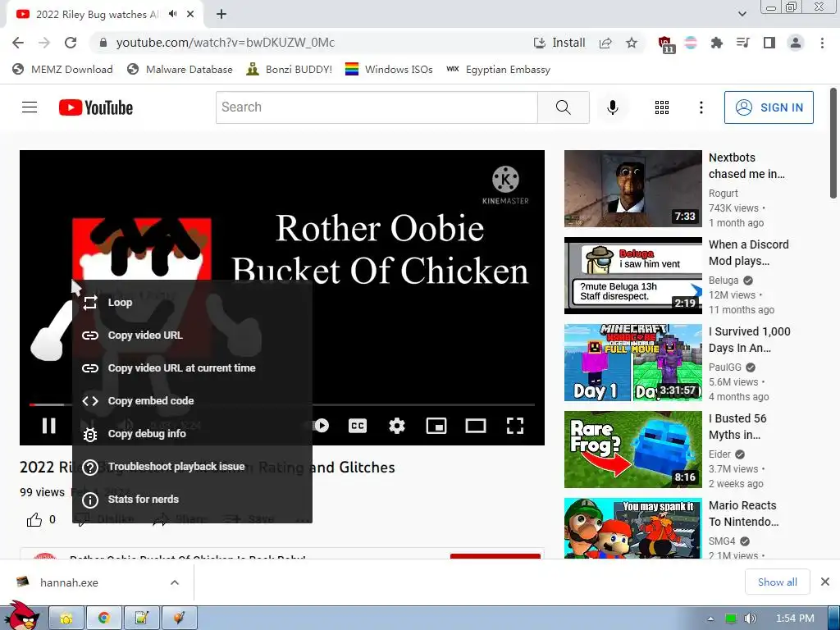Open tab search chevron dropdown
840x630 pixels.
pos(742,14)
